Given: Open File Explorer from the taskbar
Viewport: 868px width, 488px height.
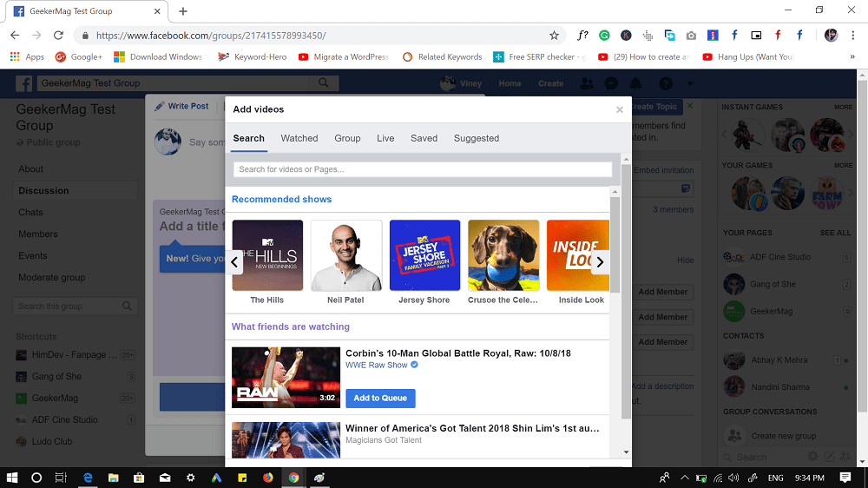Looking at the screenshot, I should 114,478.
